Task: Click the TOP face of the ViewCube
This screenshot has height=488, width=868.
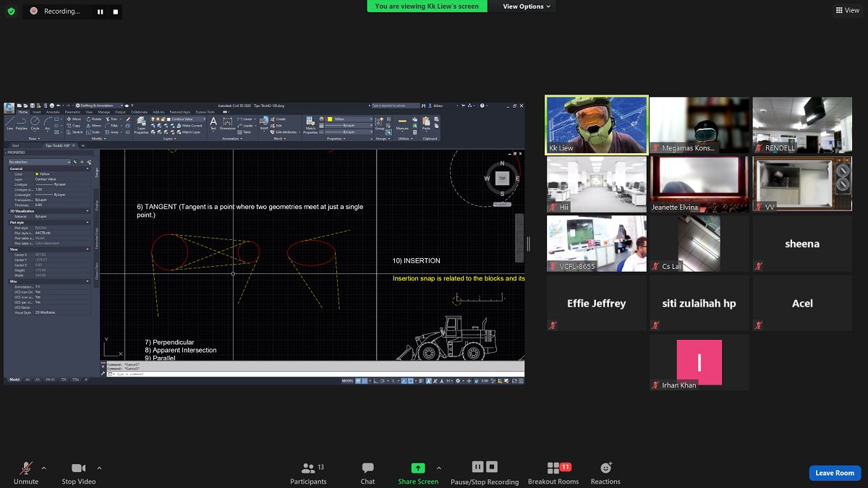Action: click(x=502, y=179)
